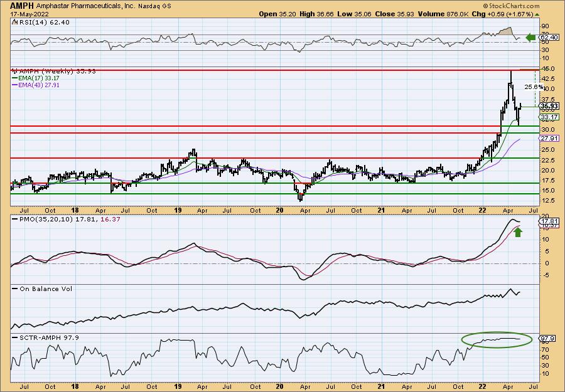The height and width of the screenshot is (392, 565).
Task: Click the Nasdaq GS exchange label
Action: point(155,6)
